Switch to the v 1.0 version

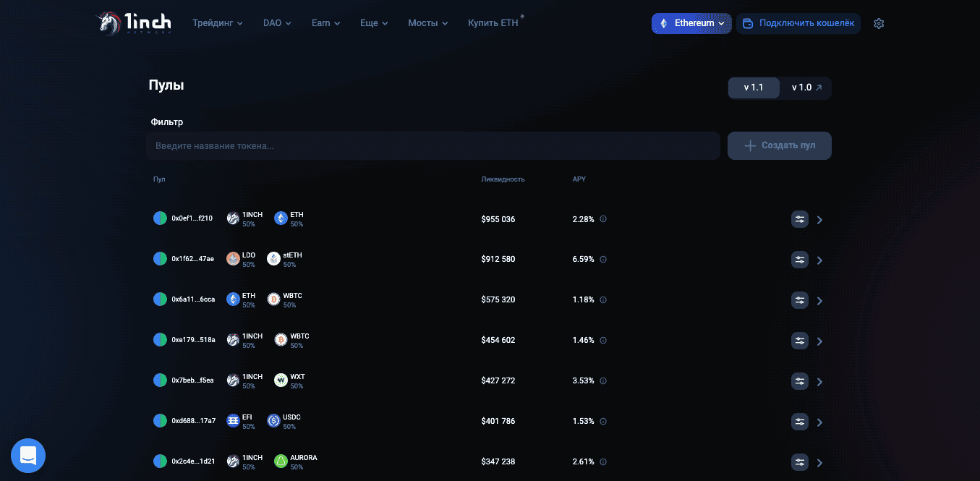click(806, 88)
